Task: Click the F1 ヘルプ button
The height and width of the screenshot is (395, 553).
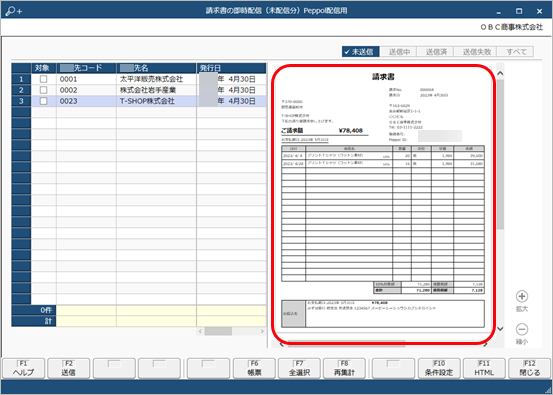Action: (24, 368)
